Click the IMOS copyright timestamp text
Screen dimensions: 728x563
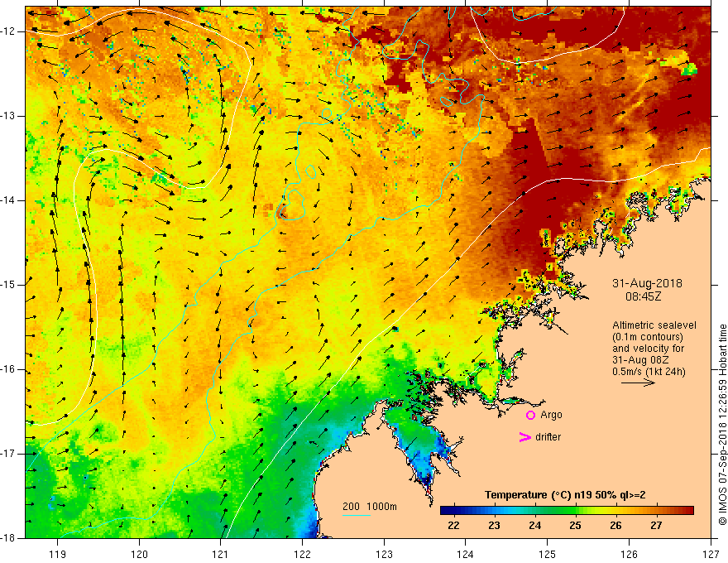click(x=722, y=425)
